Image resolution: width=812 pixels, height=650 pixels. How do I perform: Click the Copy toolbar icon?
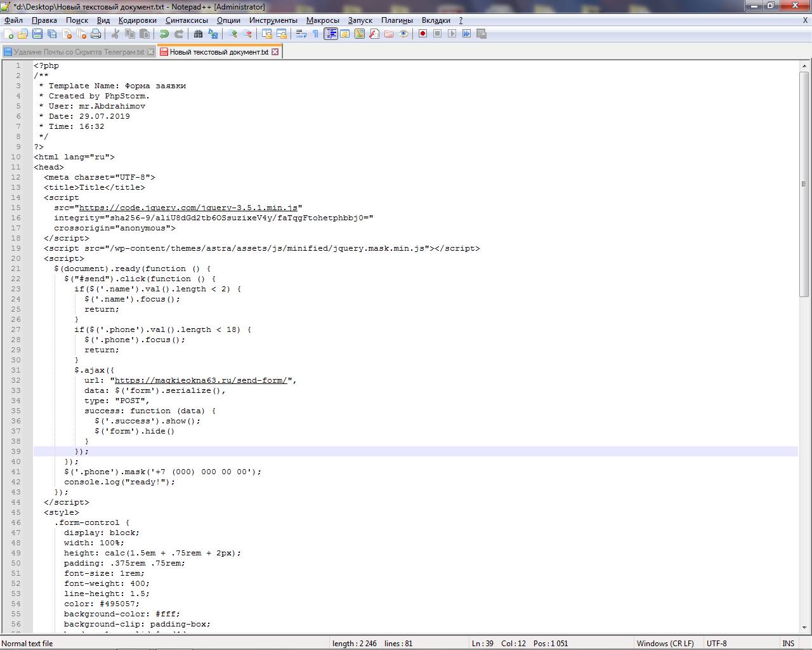tap(130, 34)
